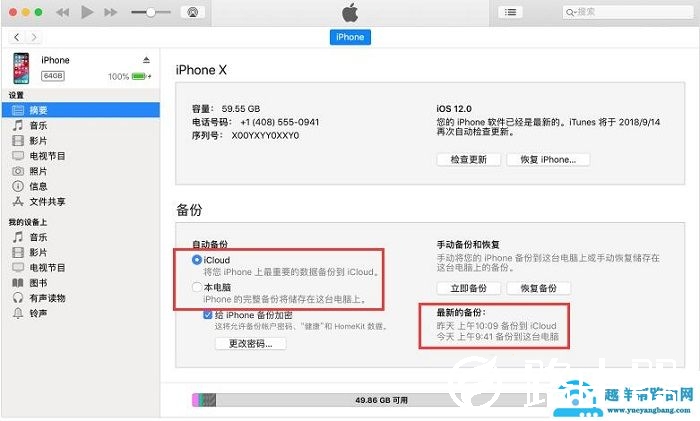Click the search field in toolbar
The height and width of the screenshot is (421, 700).
[x=627, y=12]
